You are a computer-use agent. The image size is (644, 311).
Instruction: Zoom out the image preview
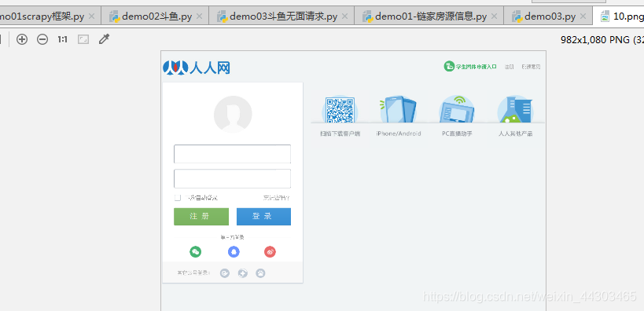coord(42,39)
